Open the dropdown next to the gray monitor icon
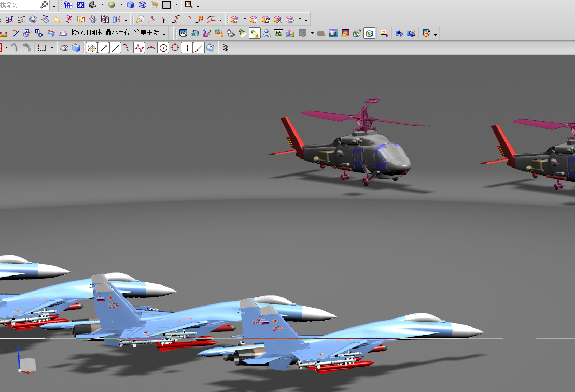This screenshot has width=575, height=392. pos(312,33)
